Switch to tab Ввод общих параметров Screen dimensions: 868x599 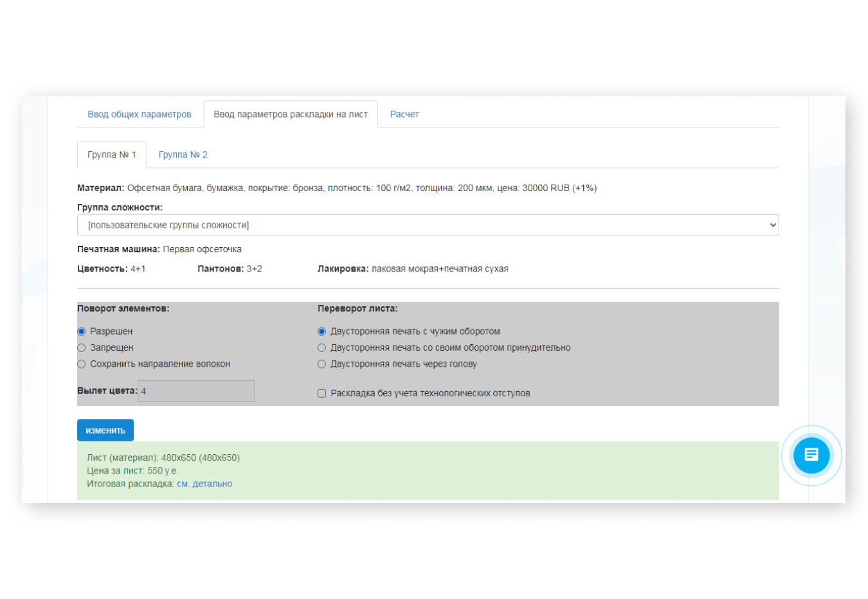click(x=140, y=114)
